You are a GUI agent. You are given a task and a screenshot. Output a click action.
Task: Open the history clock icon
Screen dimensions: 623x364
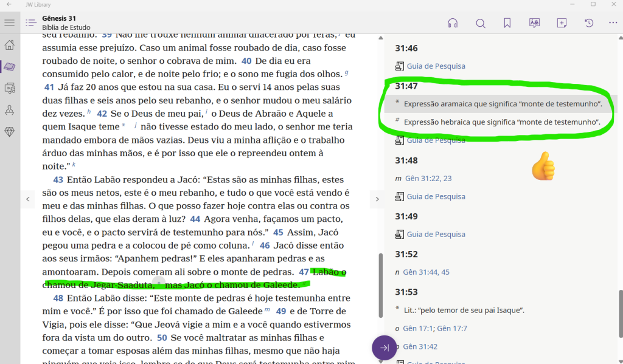pos(588,23)
